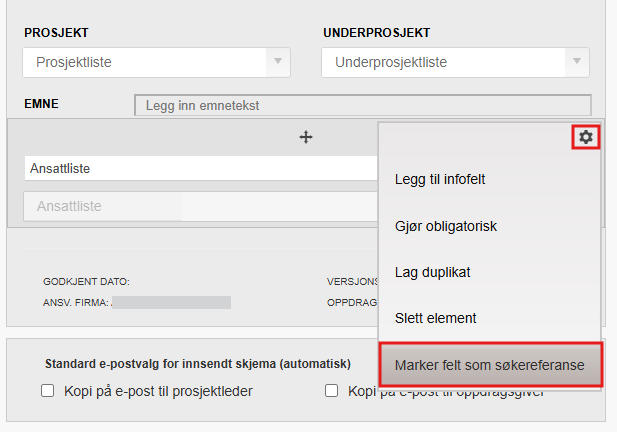The image size is (617, 432).
Task: Select 'Lag duplikat' option
Action: tap(433, 272)
